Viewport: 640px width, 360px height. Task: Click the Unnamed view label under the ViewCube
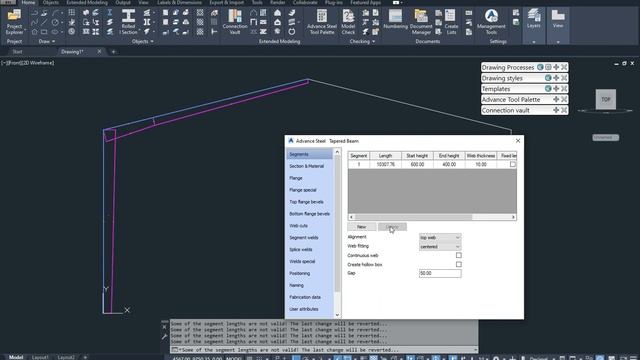pyautogui.click(x=605, y=138)
